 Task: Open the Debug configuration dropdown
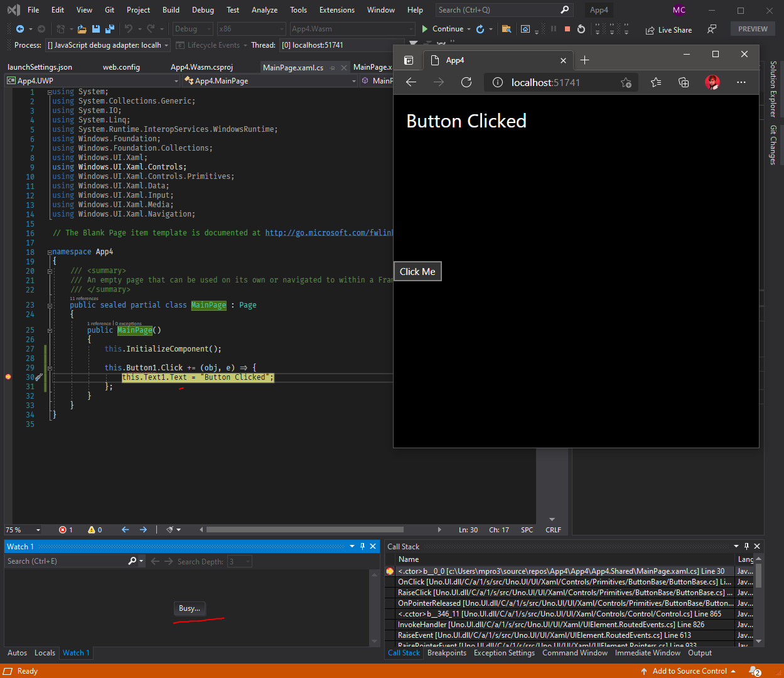(x=192, y=28)
